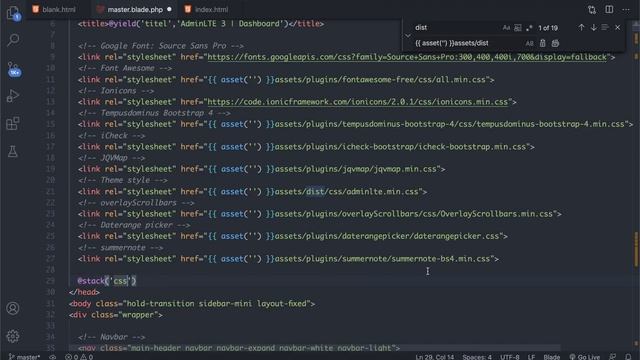Toggle Preserve Case in replace field
This screenshot has height=360, width=640.
point(529,43)
